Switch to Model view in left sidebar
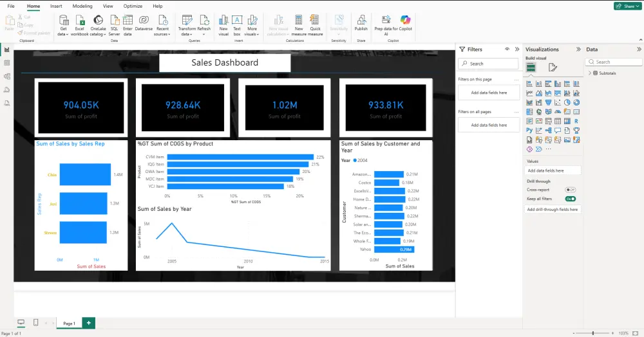Screen dimensions: 644x337 [7, 77]
